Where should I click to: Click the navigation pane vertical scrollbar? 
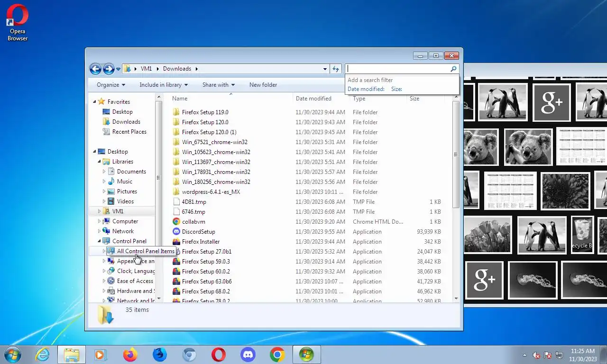[159, 178]
